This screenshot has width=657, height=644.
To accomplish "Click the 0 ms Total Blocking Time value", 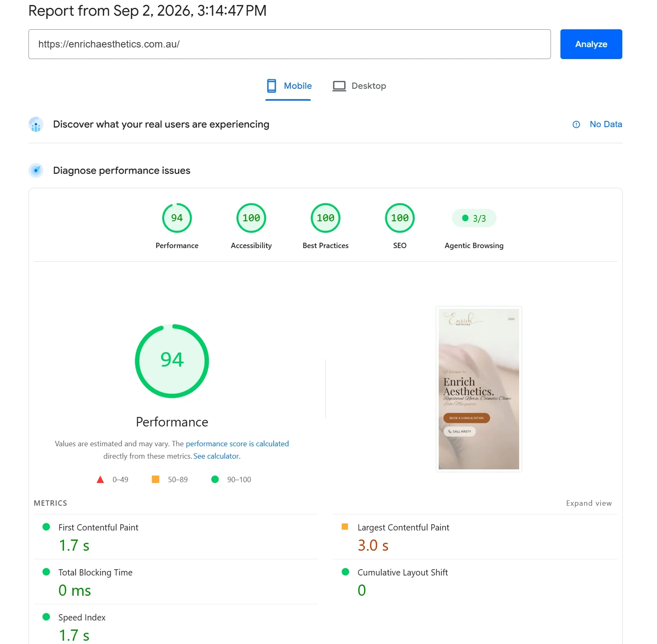I will (75, 590).
